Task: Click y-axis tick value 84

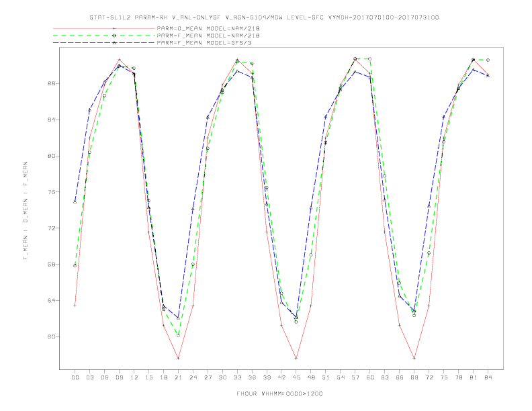Action: [x=52, y=120]
